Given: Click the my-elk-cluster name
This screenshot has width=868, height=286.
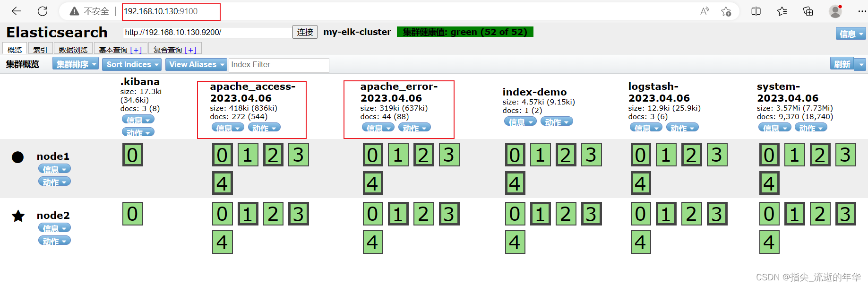Looking at the screenshot, I should pos(357,32).
